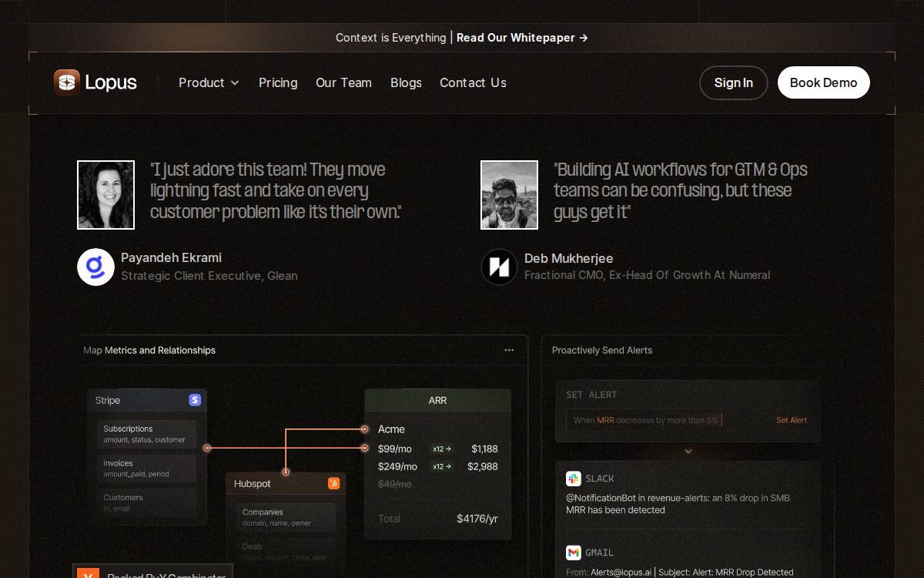Click the Numeral company logo icon
Viewport: 924px width, 578px height.
tap(499, 267)
